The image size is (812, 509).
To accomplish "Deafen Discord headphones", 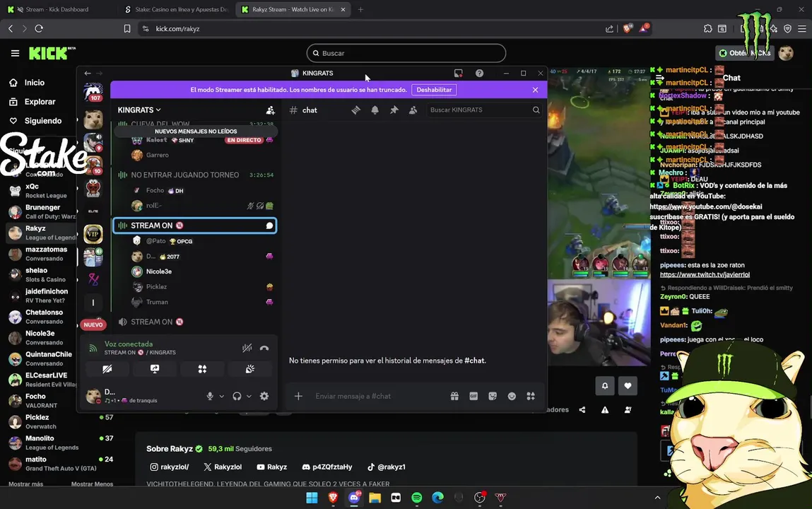I will tap(237, 396).
